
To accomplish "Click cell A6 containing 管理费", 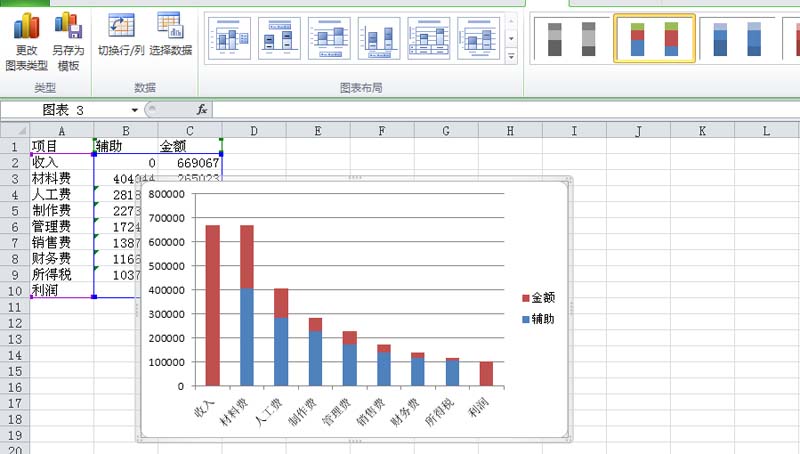I will pos(62,226).
